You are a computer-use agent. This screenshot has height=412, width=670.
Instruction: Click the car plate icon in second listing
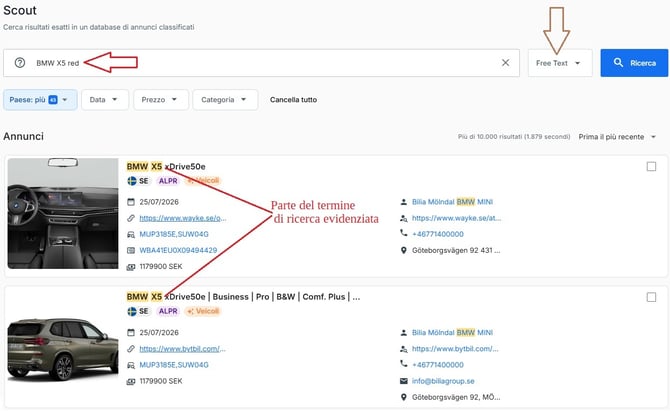coord(131,365)
